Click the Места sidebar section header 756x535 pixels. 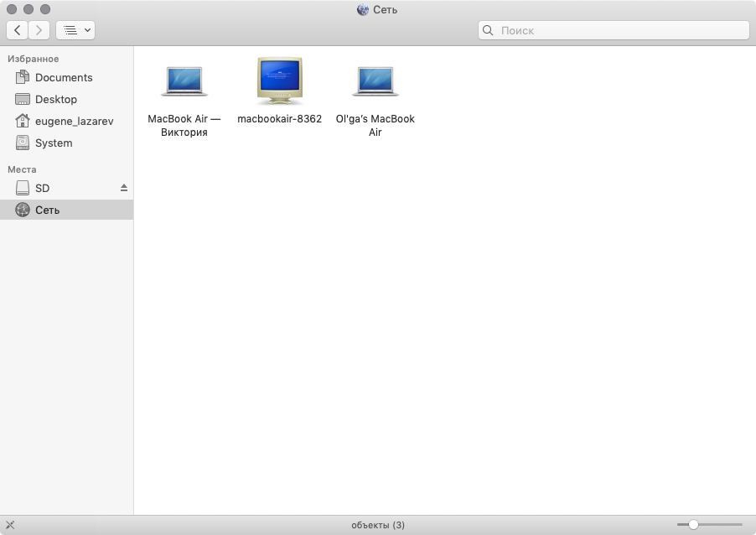coord(22,170)
